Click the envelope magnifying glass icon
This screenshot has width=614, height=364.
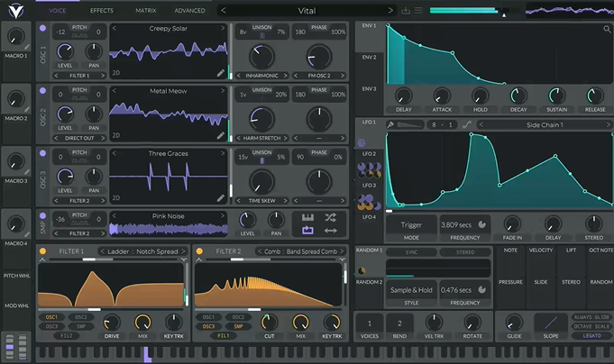click(608, 29)
